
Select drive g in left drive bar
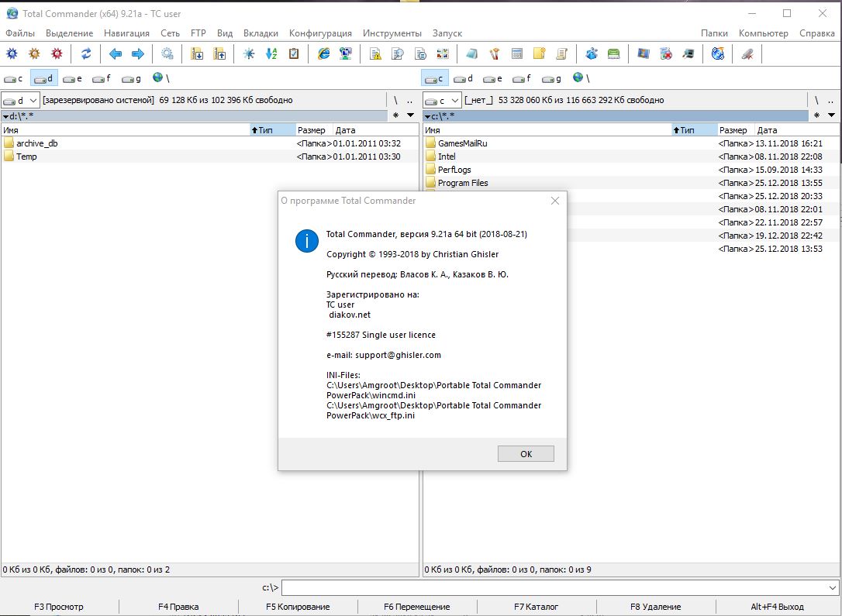point(132,78)
